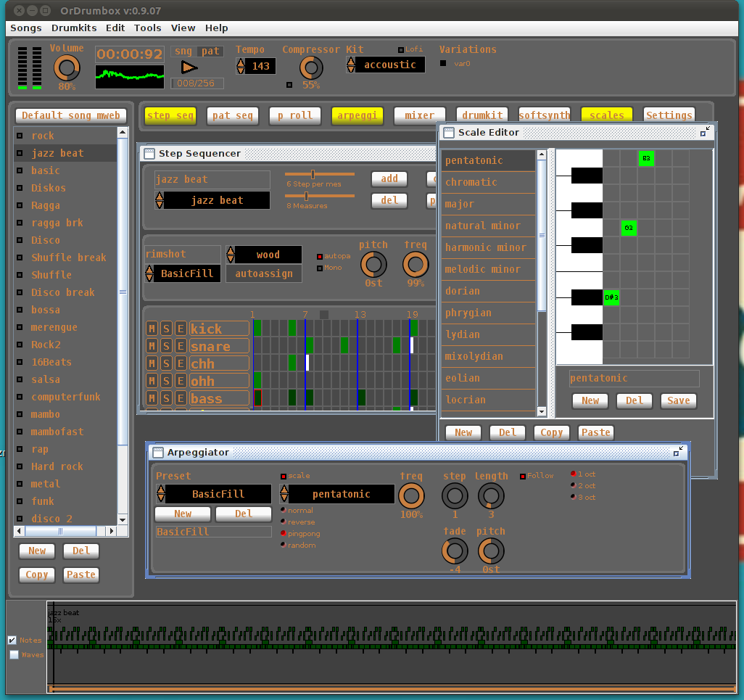Click the Compressor knob
The width and height of the screenshot is (744, 700).
[311, 68]
